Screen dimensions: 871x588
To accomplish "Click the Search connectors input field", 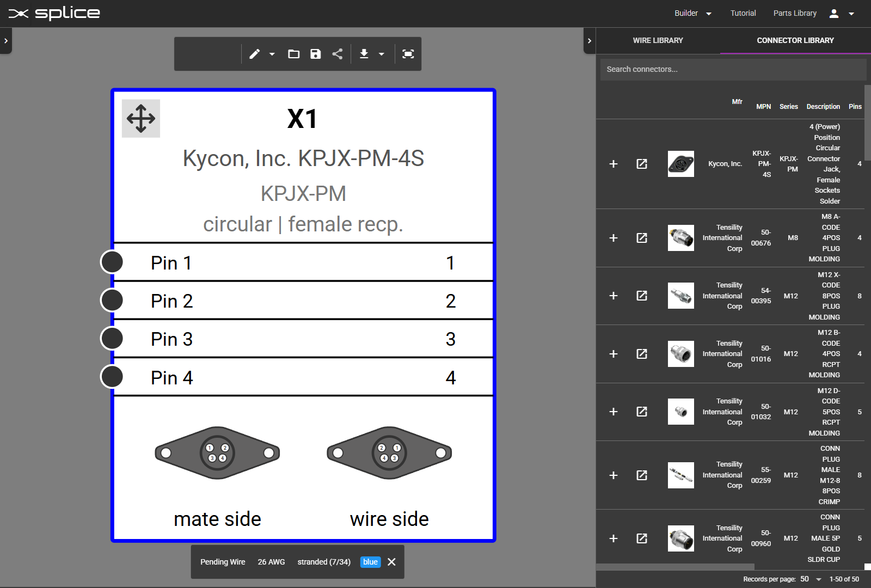I will click(x=733, y=69).
